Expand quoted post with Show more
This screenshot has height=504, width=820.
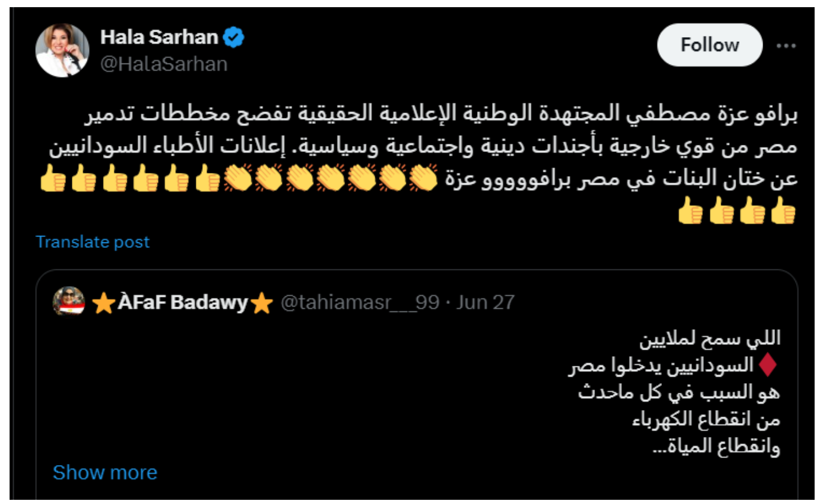105,472
